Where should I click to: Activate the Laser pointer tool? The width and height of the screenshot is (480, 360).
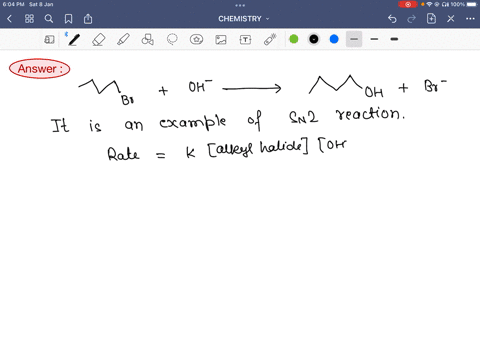point(270,39)
